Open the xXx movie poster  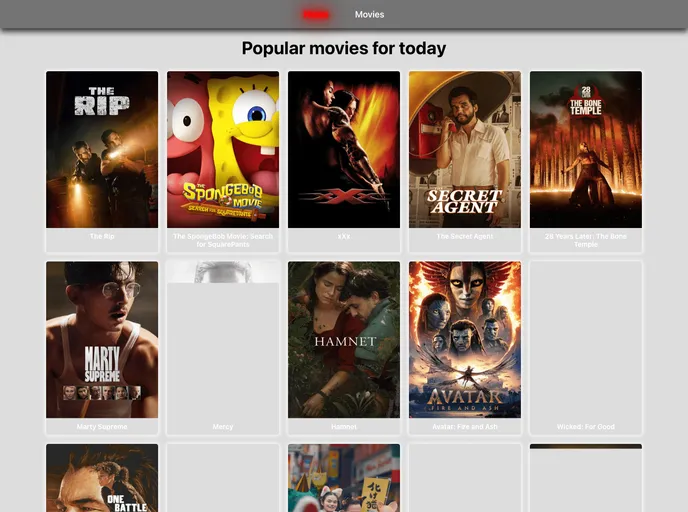(344, 149)
